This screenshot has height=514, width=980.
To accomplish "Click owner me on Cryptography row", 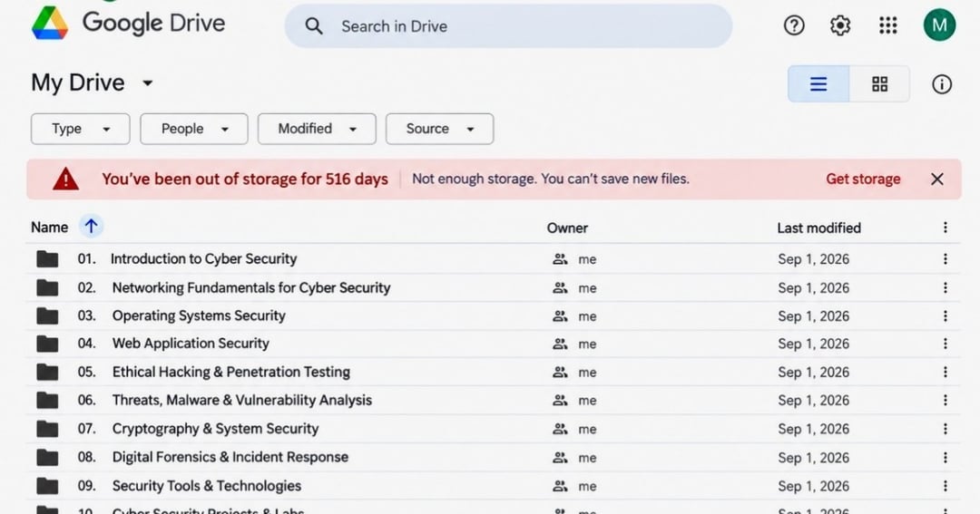I will coord(587,429).
